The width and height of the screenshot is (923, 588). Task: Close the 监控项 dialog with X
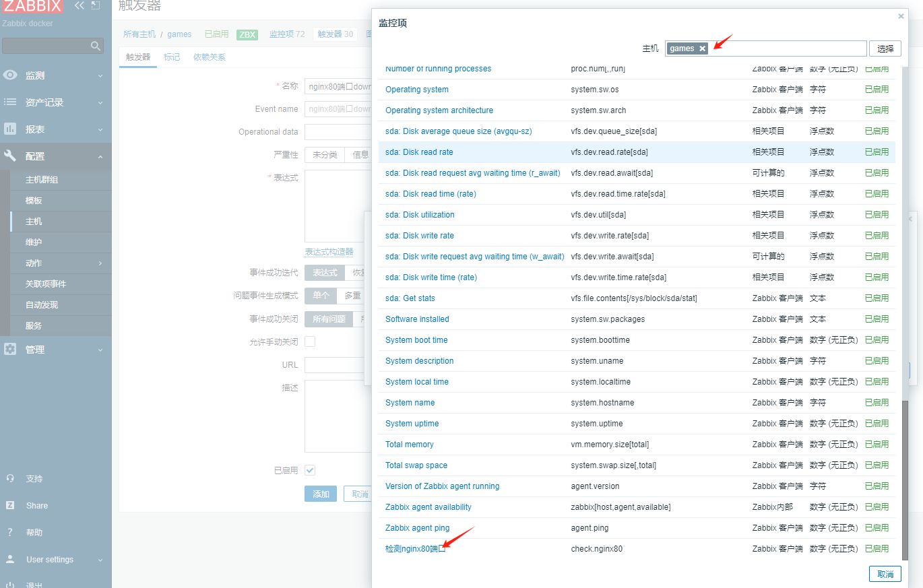(901, 16)
